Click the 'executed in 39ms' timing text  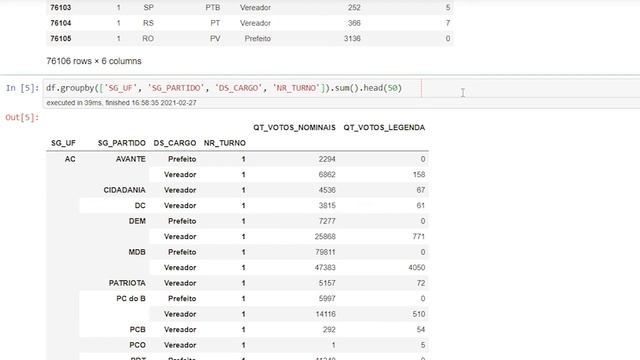coord(121,103)
